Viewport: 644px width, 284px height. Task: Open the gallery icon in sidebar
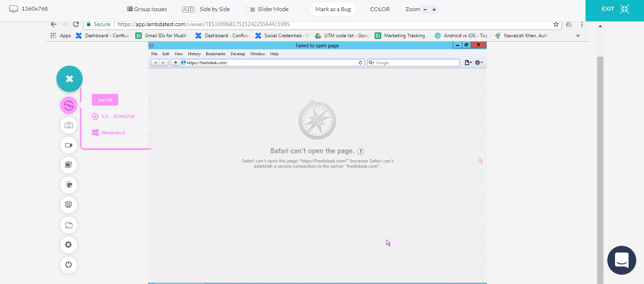(69, 165)
